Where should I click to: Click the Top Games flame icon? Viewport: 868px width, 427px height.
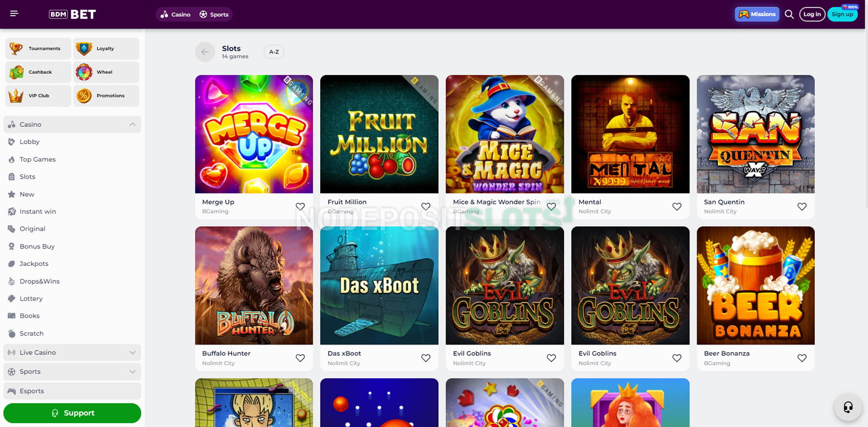coord(11,160)
